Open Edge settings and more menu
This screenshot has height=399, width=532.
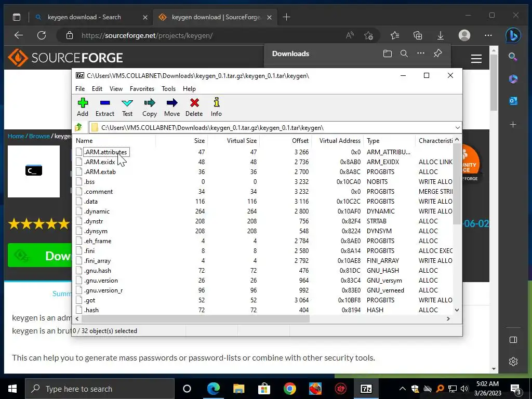click(x=488, y=35)
